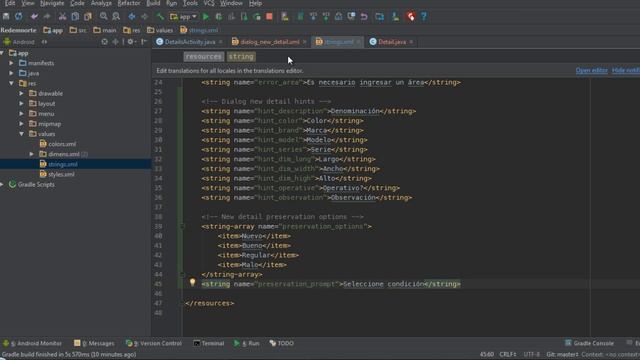Screen dimensions: 640x360
Task: Open the app run configuration dropdown
Action: [x=183, y=17]
